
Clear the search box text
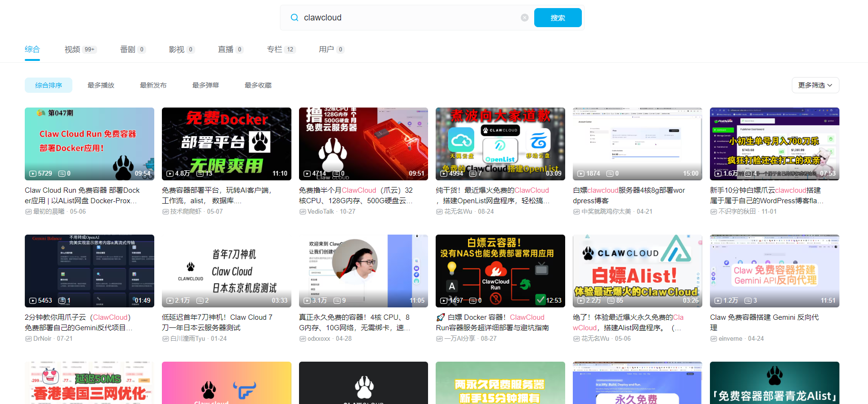click(x=524, y=18)
